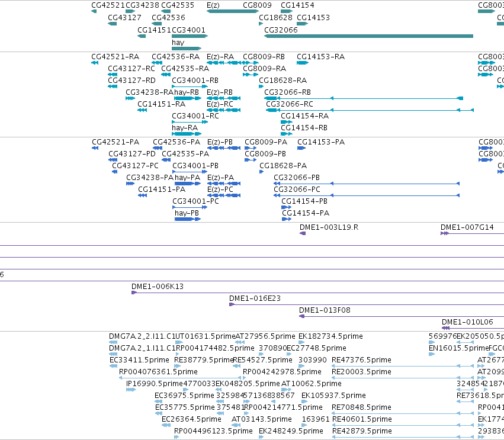Open the CG18628 gene label

click(276, 17)
